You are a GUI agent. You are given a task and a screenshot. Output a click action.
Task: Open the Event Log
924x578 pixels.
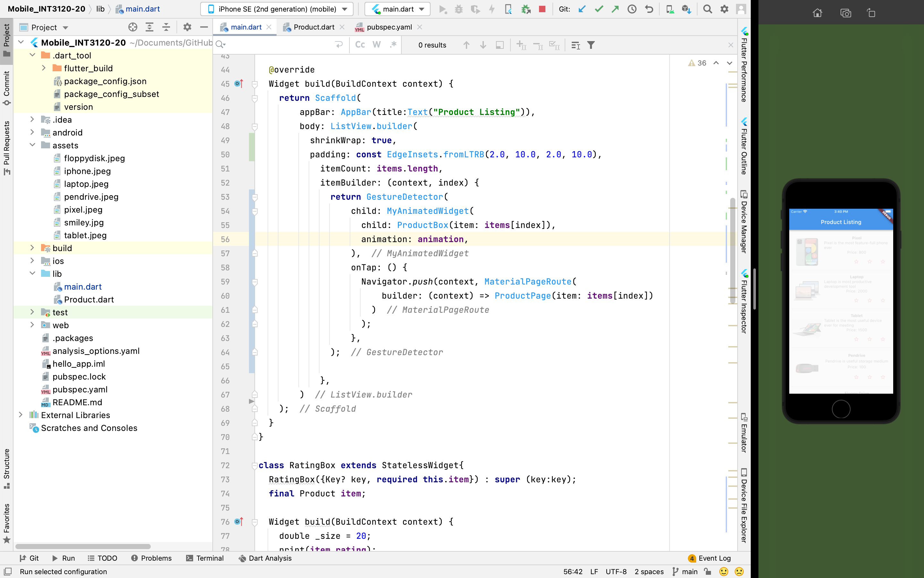(709, 558)
